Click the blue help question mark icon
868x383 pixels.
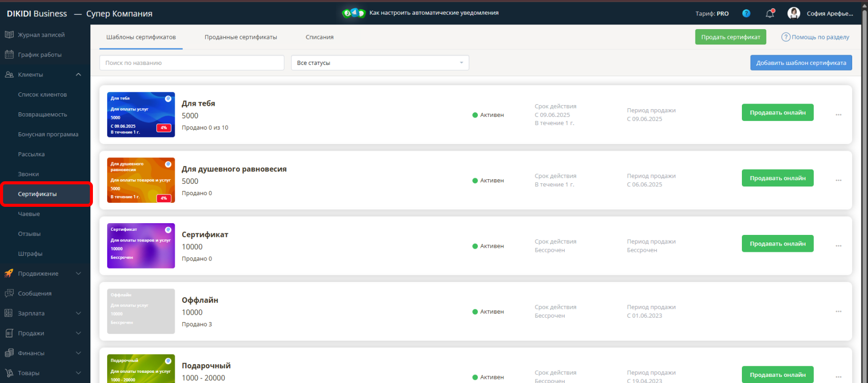tap(746, 14)
